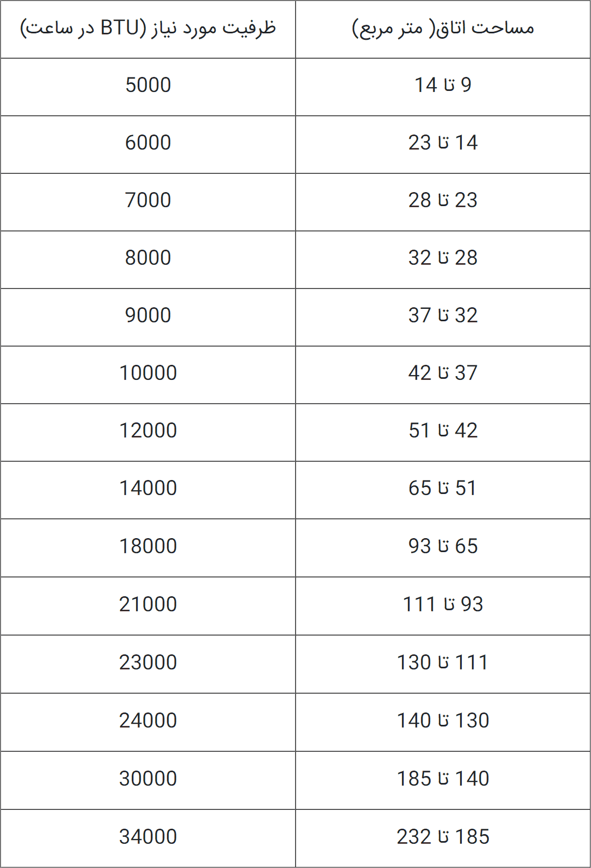This screenshot has width=591, height=868.
Task: Select the 5000 capacity cell
Action: pos(148,85)
